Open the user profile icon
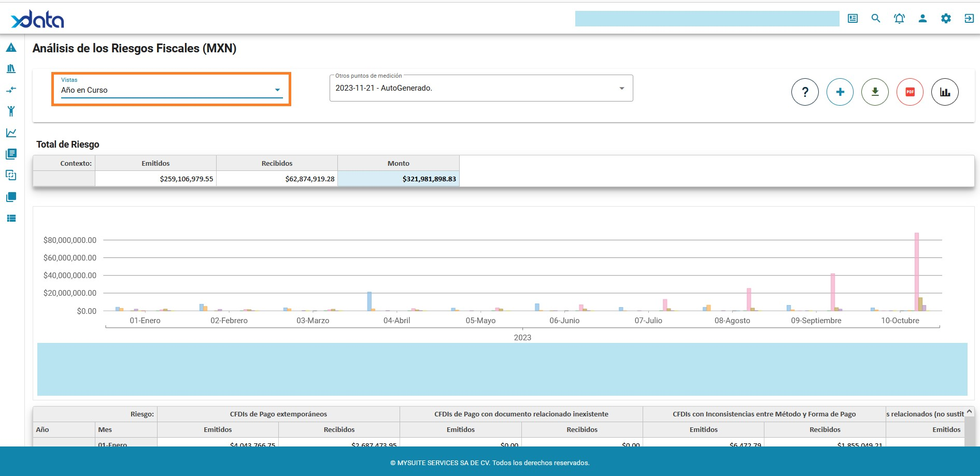Image resolution: width=980 pixels, height=476 pixels. pyautogui.click(x=922, y=19)
